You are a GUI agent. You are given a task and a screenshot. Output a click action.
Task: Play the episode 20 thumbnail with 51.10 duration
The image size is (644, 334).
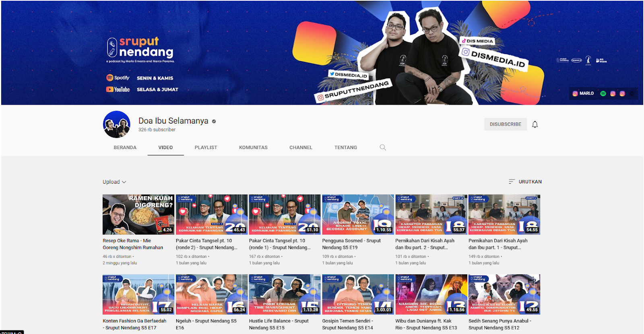(285, 215)
